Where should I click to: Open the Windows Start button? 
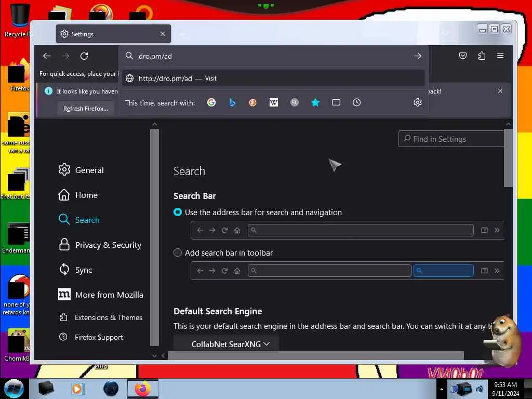click(14, 389)
